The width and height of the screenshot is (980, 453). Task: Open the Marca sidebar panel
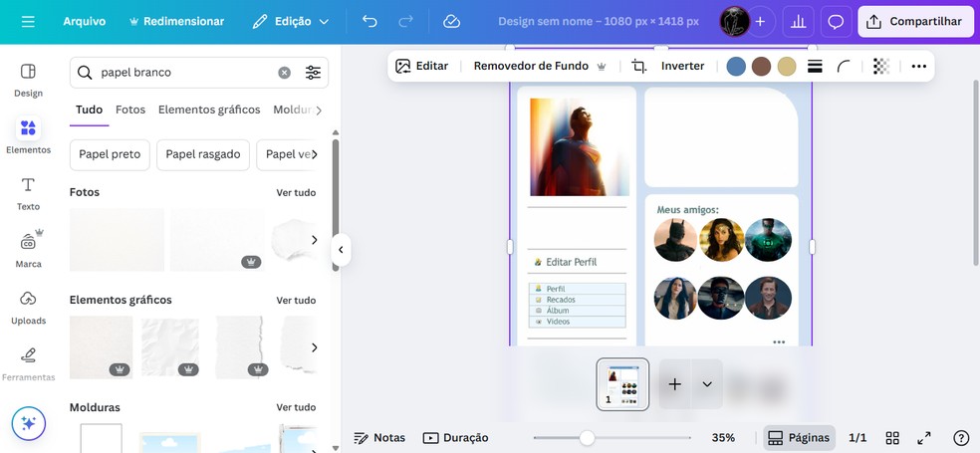point(28,249)
